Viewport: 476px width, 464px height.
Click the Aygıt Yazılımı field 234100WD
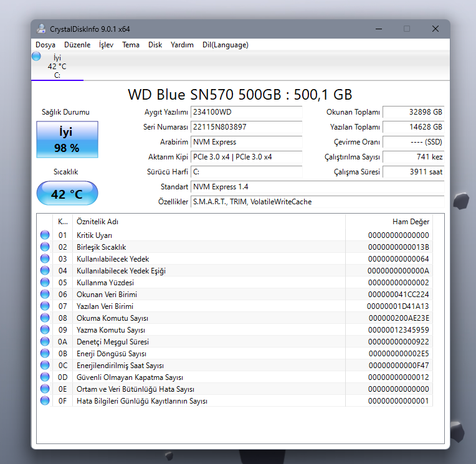[x=247, y=112]
